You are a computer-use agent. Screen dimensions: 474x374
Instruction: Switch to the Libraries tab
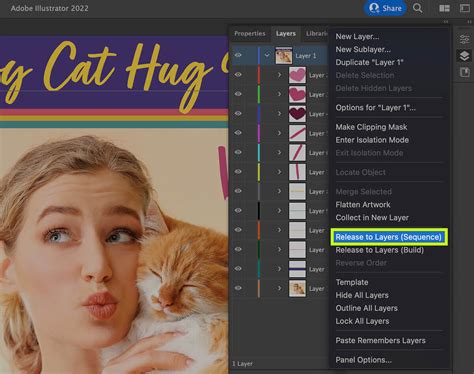point(316,34)
